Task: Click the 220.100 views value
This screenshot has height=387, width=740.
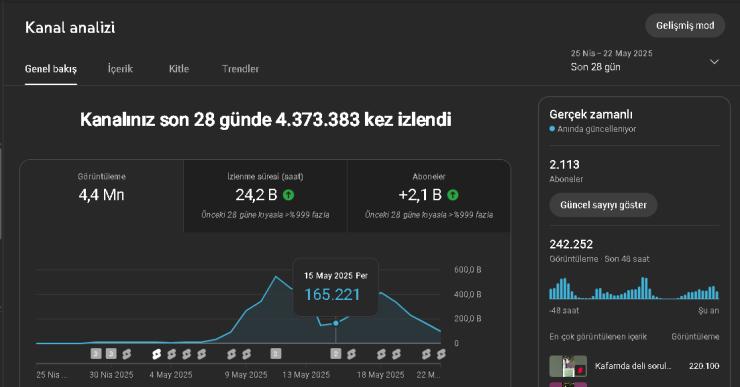Action: click(704, 366)
